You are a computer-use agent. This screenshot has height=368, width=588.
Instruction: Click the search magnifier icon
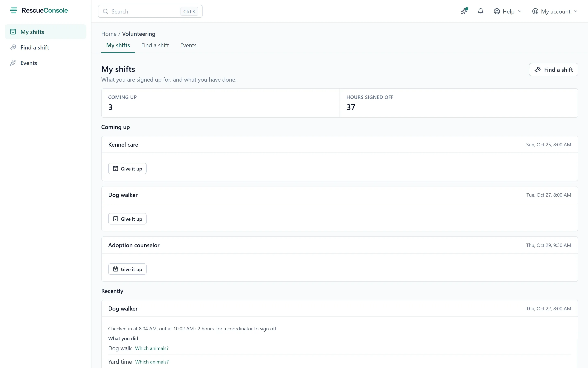tap(105, 11)
